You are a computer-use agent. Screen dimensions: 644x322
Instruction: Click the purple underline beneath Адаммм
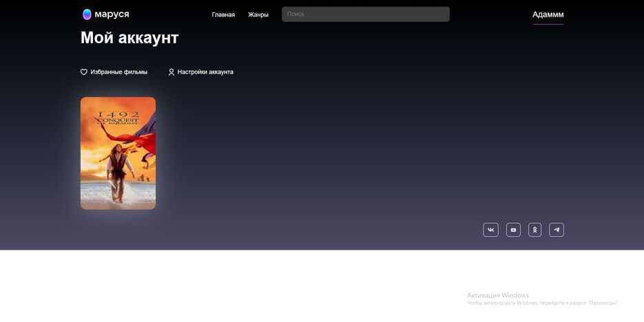pos(548,24)
